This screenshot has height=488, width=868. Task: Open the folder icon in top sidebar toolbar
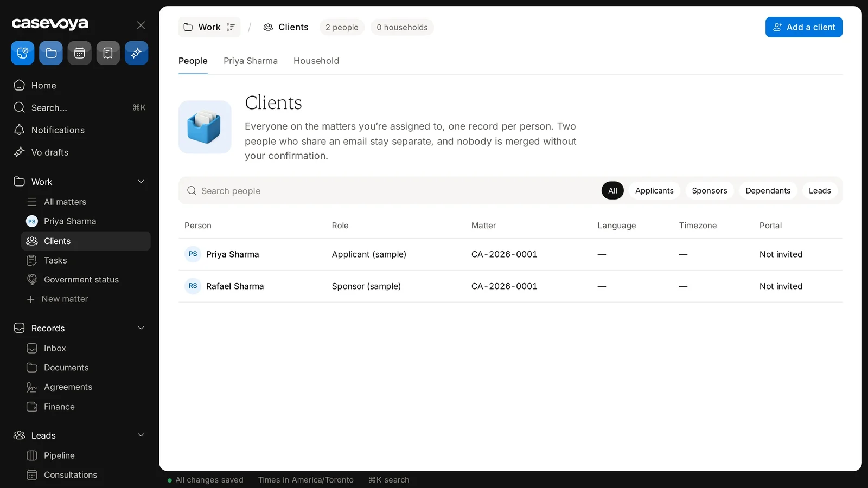tap(51, 53)
